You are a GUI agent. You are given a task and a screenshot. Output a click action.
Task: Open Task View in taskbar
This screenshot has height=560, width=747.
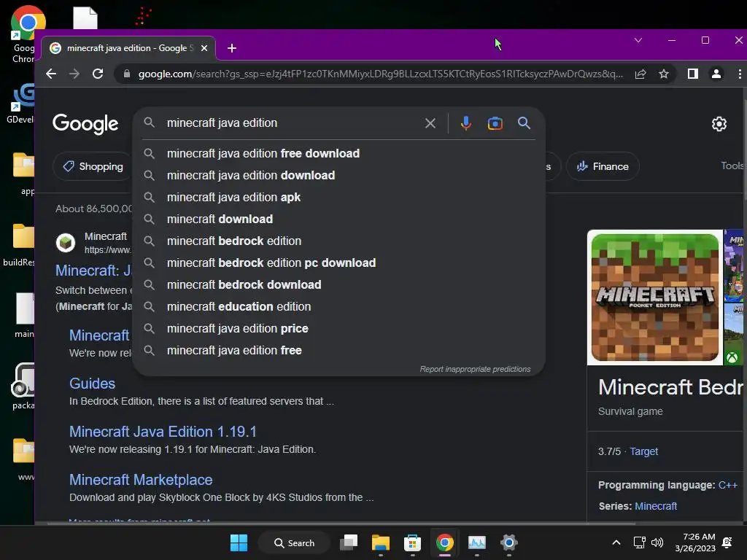click(x=349, y=542)
